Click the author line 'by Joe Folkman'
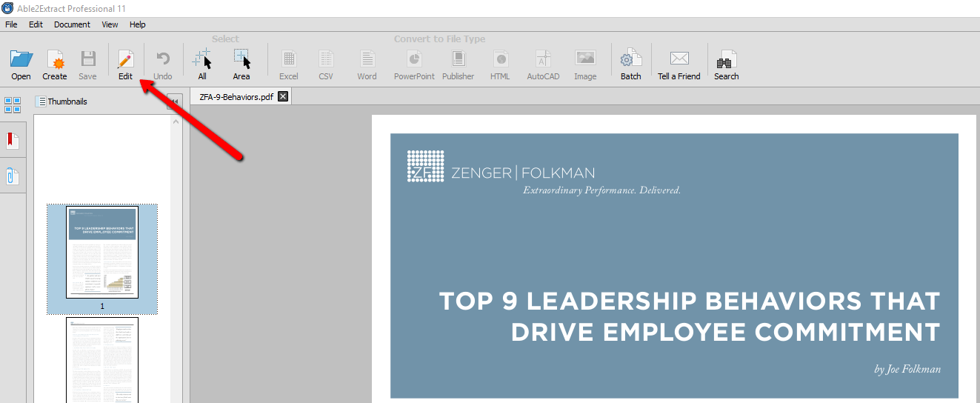980x403 pixels. [x=907, y=369]
